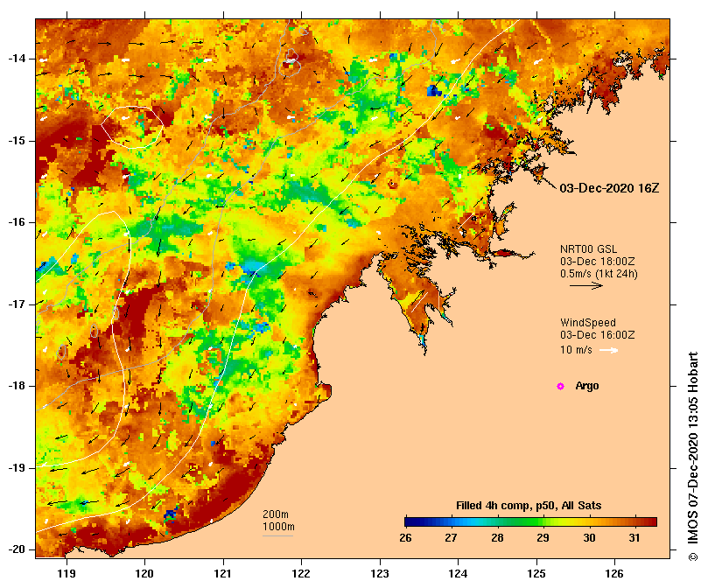Click the longitude label '121'

[223, 574]
